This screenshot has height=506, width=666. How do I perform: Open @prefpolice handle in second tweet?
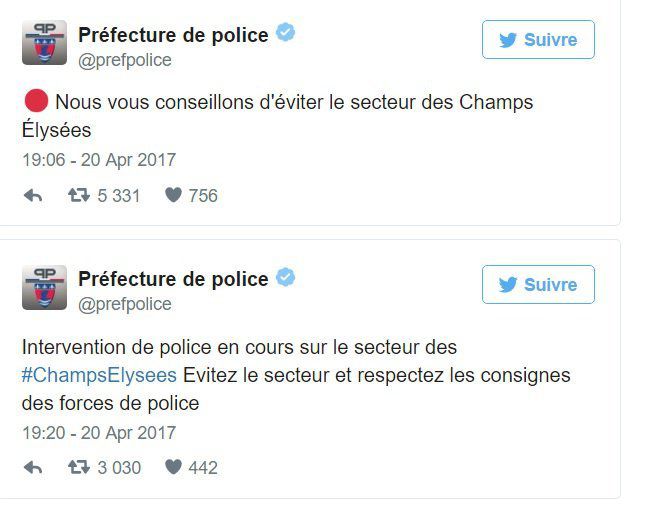[125, 305]
